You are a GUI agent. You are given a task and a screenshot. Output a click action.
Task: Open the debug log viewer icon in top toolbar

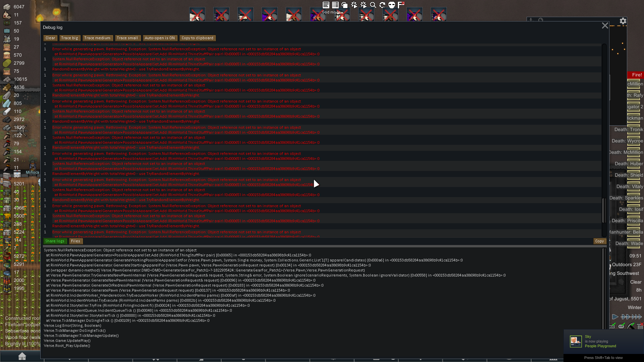pyautogui.click(x=325, y=5)
